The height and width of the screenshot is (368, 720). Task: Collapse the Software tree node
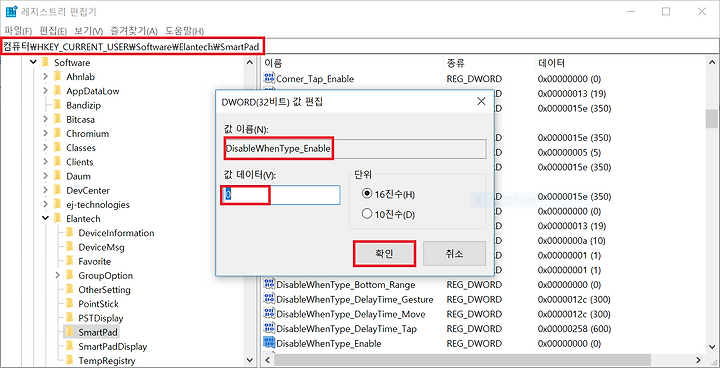[x=33, y=62]
